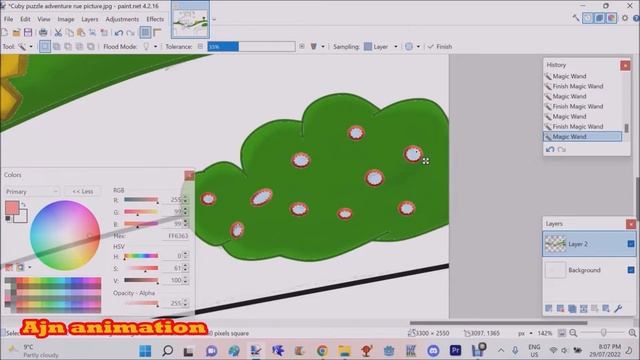Toggle the rulers icon
Image resolution: width=640 pixels, height=360 pixels.
[157, 32]
